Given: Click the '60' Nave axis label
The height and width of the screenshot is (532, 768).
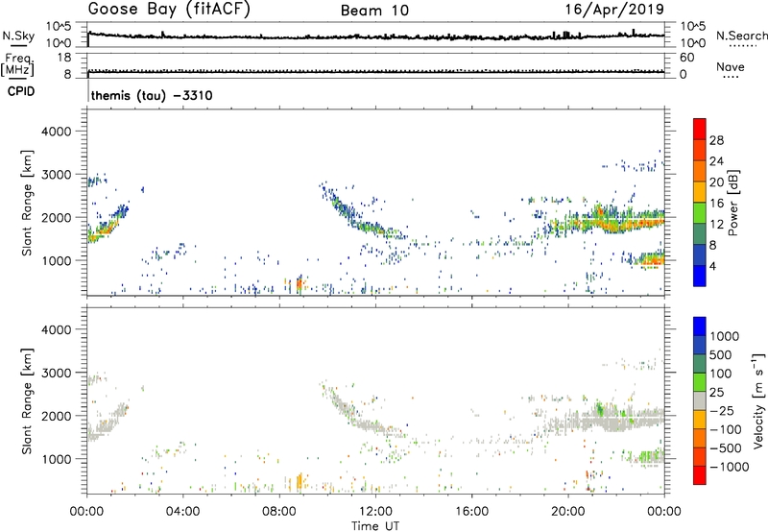Looking at the screenshot, I should click(x=686, y=58).
